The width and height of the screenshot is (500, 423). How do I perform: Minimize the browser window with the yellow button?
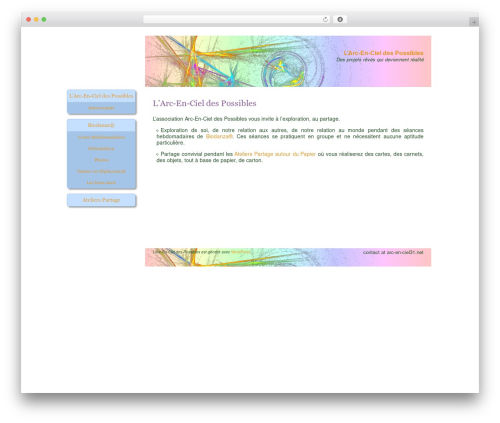36,19
